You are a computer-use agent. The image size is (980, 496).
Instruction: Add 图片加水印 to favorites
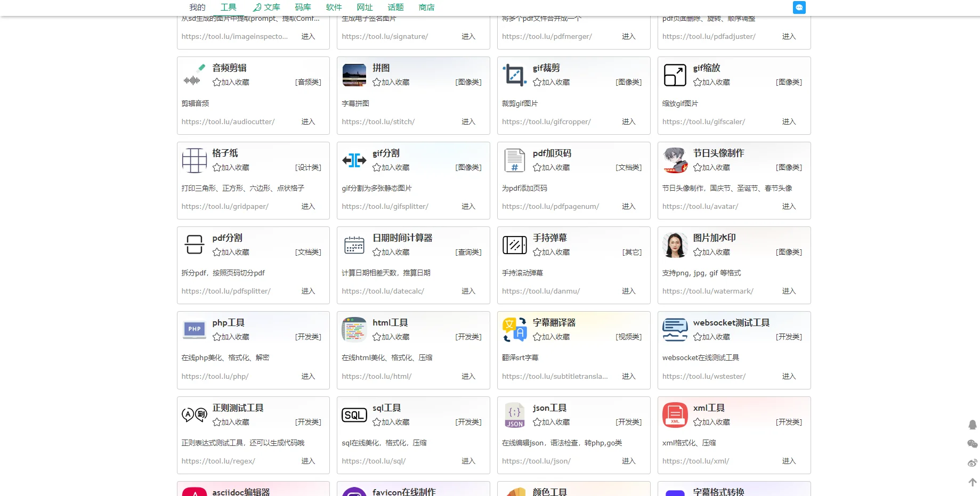tap(712, 252)
